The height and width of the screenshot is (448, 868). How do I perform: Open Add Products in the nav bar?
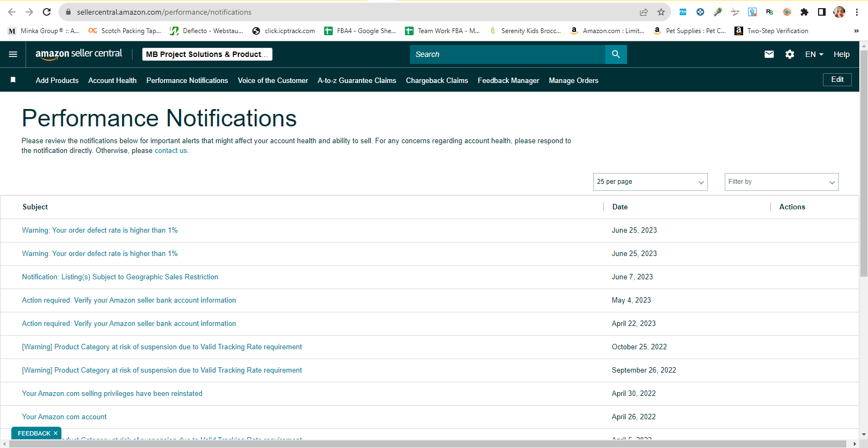click(57, 80)
